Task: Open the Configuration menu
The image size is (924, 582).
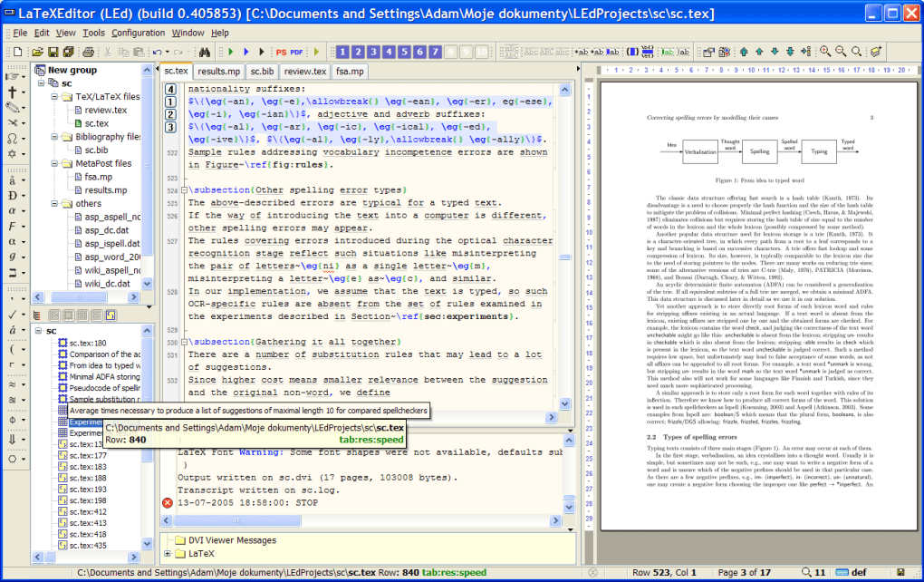Action: tap(138, 33)
